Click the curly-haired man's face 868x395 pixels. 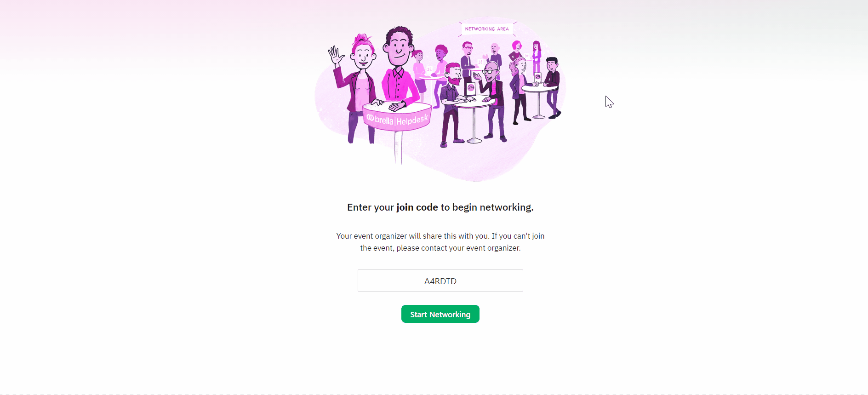click(398, 47)
